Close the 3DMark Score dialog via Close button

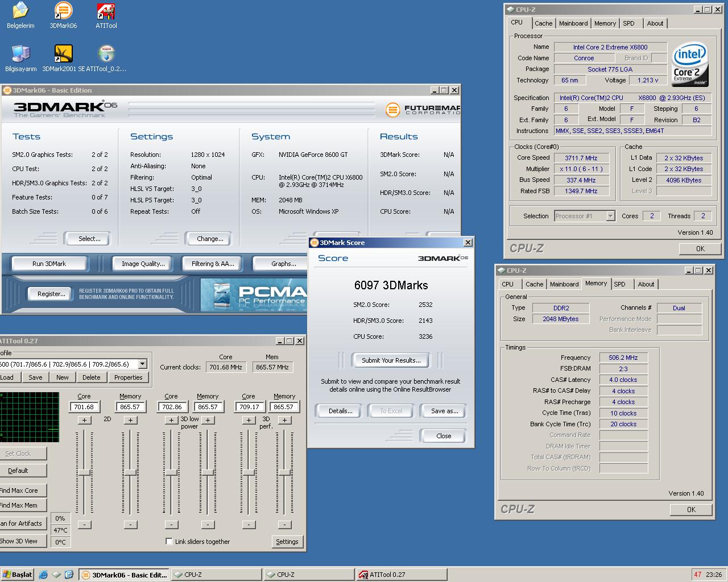(444, 436)
